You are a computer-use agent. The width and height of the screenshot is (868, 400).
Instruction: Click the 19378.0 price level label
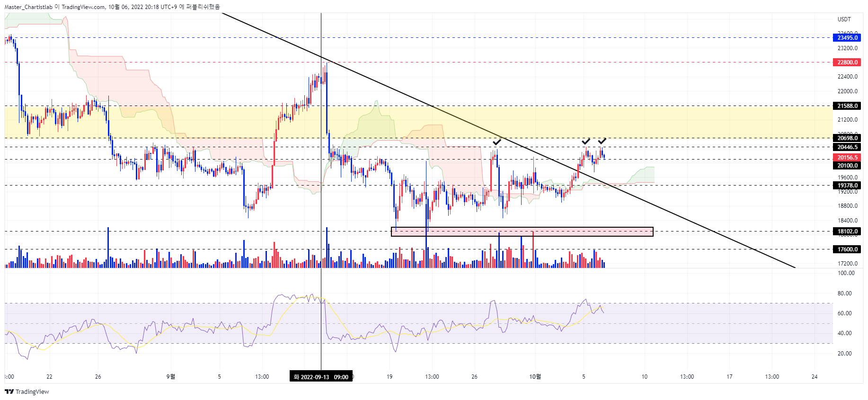pos(847,186)
